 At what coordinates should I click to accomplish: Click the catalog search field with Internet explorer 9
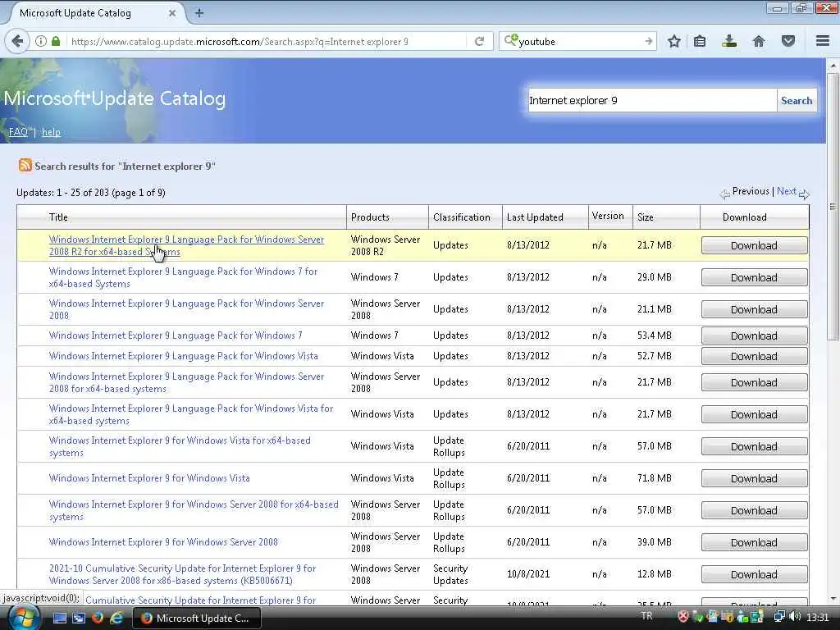coord(652,100)
